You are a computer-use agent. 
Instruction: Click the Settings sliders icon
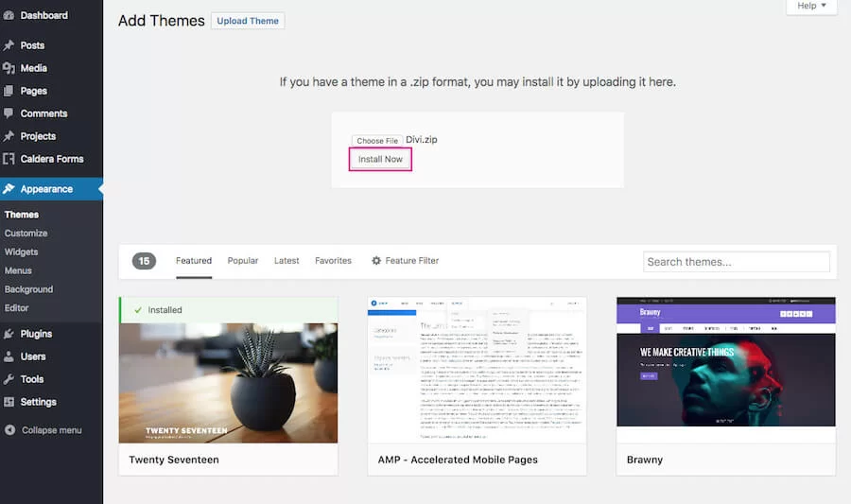[9, 402]
